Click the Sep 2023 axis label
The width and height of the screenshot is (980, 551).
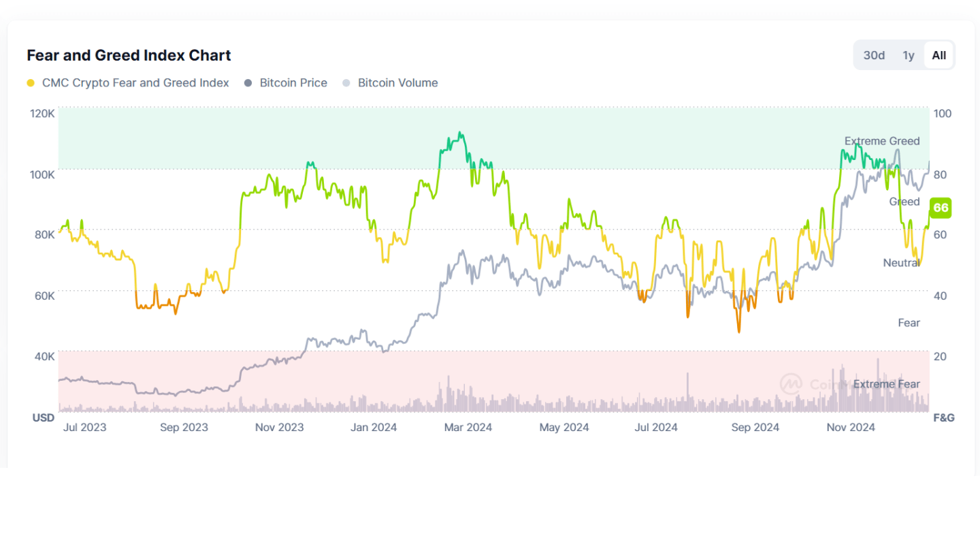tap(184, 428)
